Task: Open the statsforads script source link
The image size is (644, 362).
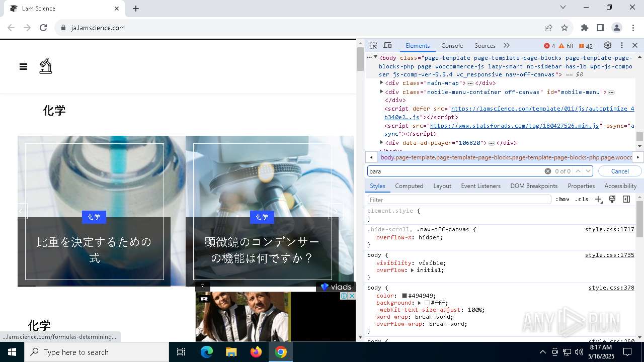Action: click(x=515, y=126)
